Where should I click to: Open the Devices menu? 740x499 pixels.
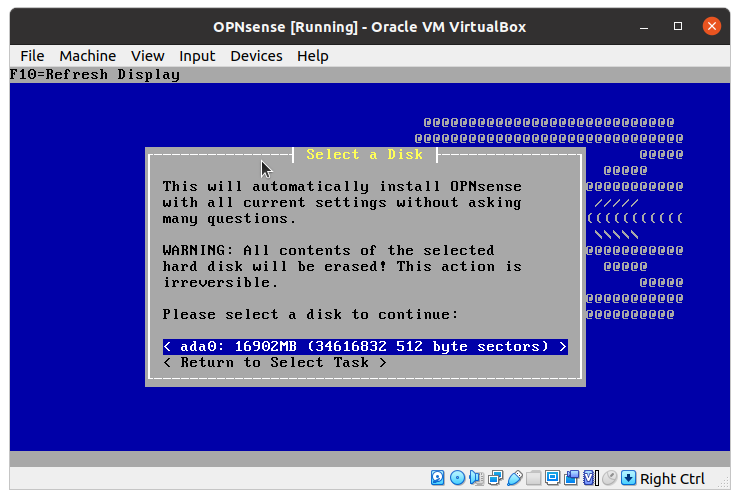[256, 56]
